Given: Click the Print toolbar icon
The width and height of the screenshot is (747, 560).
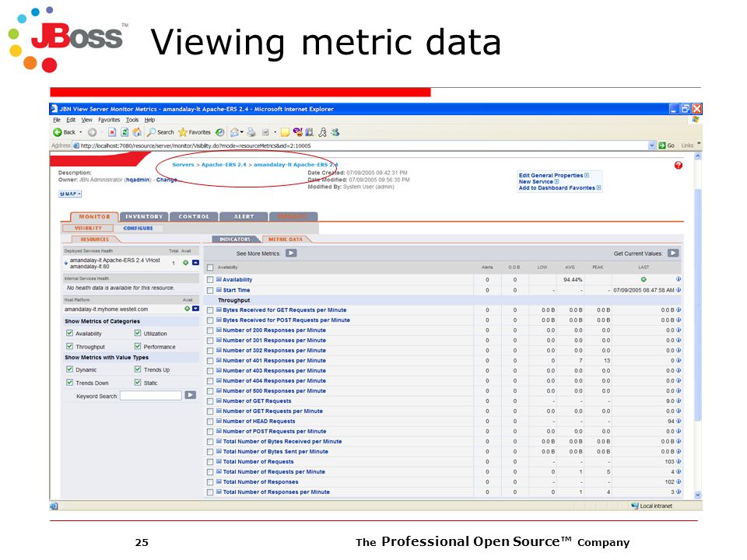Looking at the screenshot, I should pyautogui.click(x=251, y=132).
